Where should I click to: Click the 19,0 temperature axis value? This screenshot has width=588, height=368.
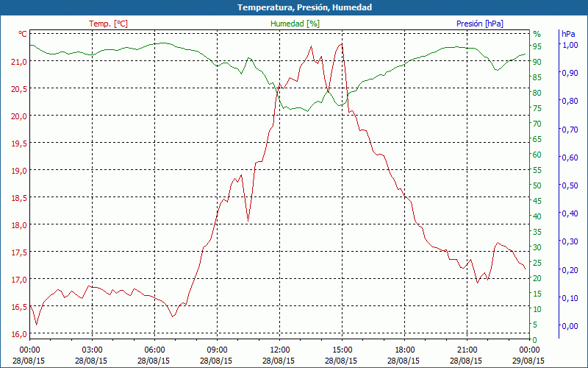click(x=19, y=171)
